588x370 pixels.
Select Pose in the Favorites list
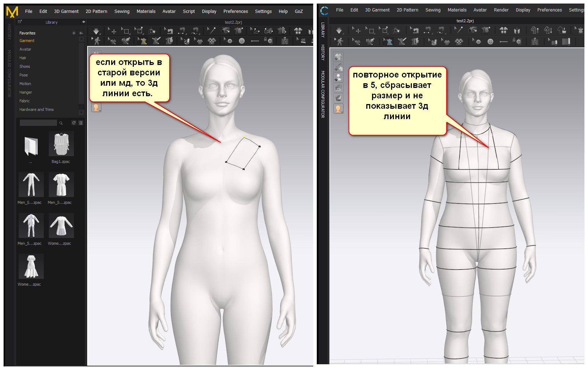tap(24, 75)
